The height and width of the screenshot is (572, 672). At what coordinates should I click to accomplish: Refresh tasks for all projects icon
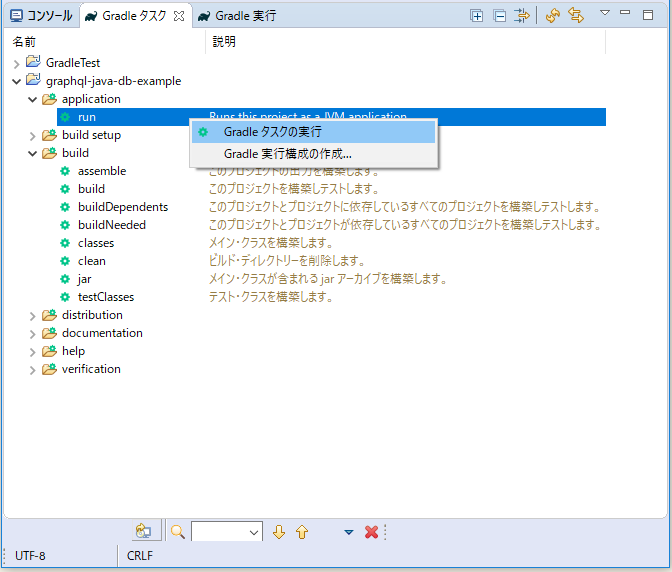pos(553,16)
